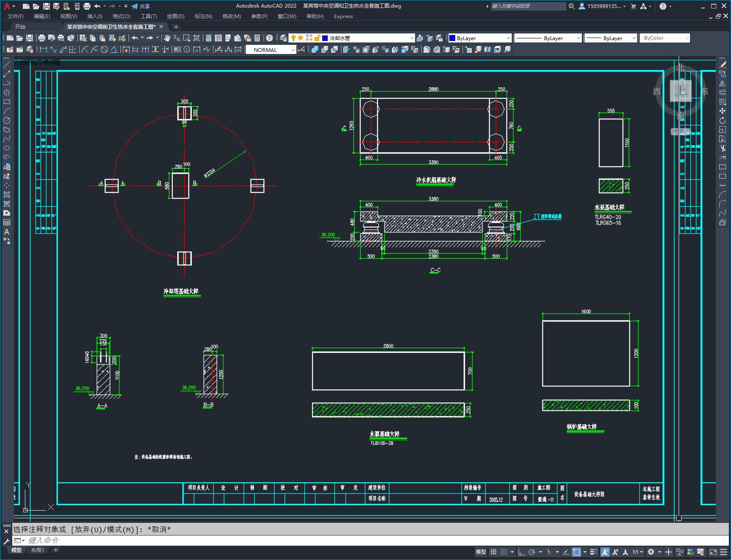Screen dimensions: 731x560
Task: Toggle layer on/off light bulb icon
Action: [x=293, y=38]
